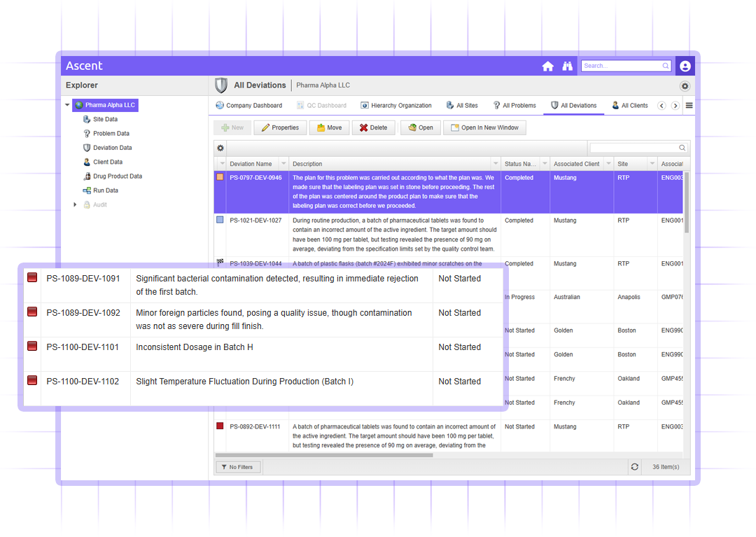The width and height of the screenshot is (756, 537).
Task: Open the tab list hamburger menu
Action: point(689,106)
